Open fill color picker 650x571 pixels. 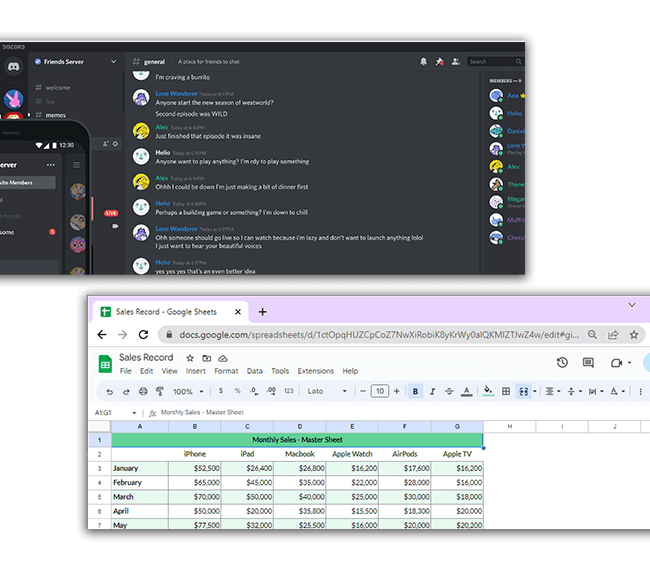coord(488,391)
